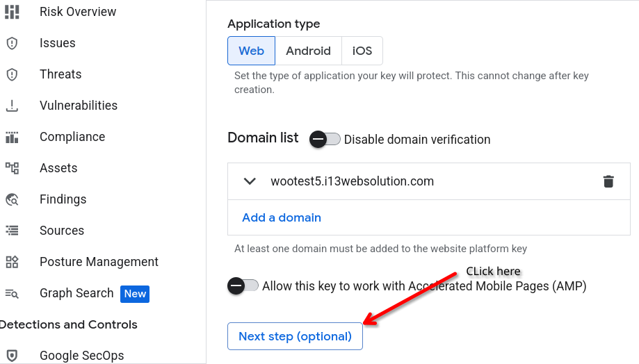639x364 pixels.
Task: Enable the Accelerated Mobile Pages toggle
Action: point(243,286)
